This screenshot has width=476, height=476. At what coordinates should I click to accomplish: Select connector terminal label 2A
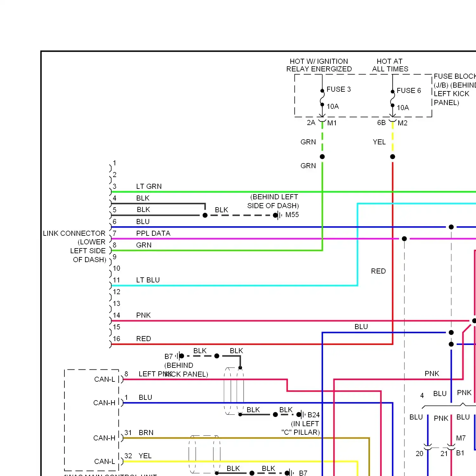pos(311,122)
